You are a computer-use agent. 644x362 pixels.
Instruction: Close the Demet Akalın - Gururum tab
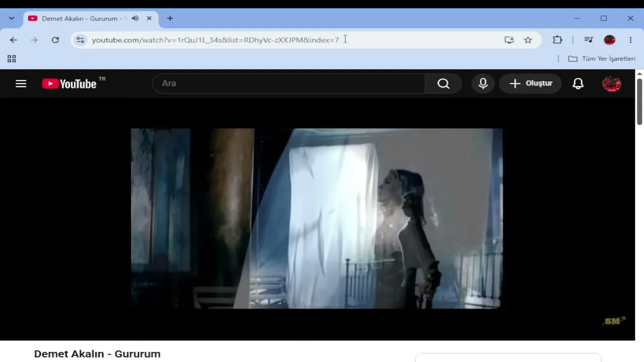[x=149, y=19]
